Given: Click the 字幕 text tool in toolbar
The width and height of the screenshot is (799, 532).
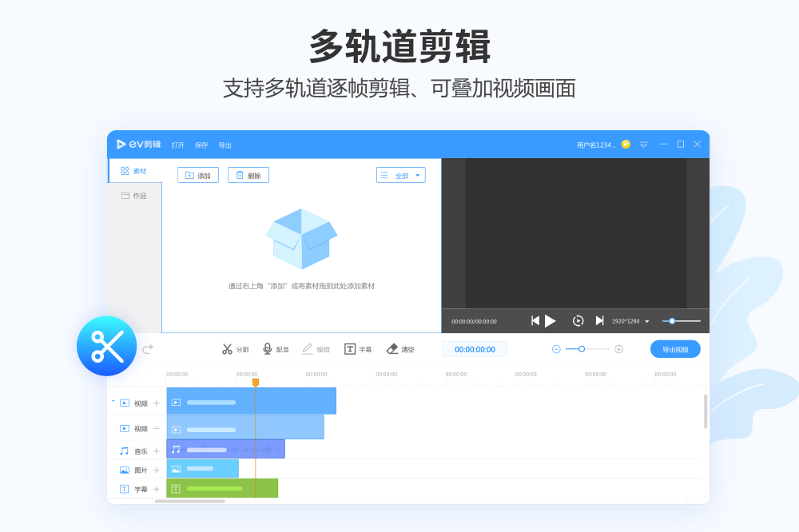Looking at the screenshot, I should click(358, 349).
